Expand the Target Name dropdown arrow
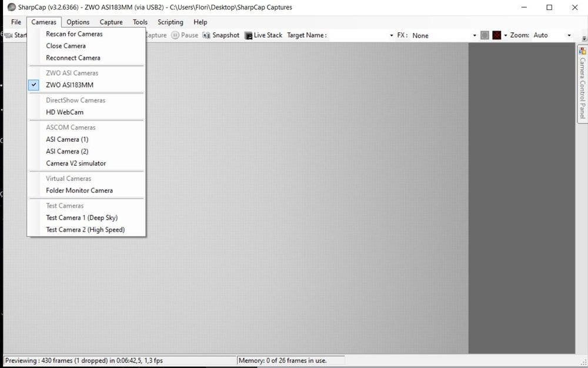 click(392, 35)
